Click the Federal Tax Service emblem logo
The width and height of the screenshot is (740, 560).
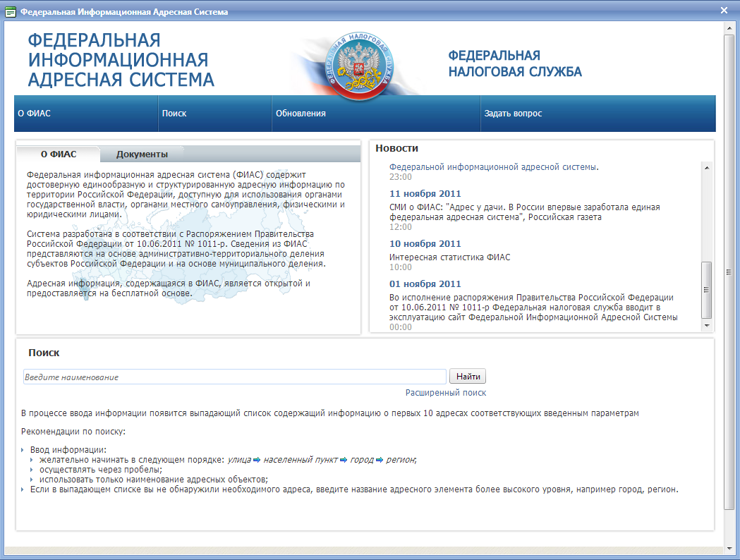pos(360,66)
